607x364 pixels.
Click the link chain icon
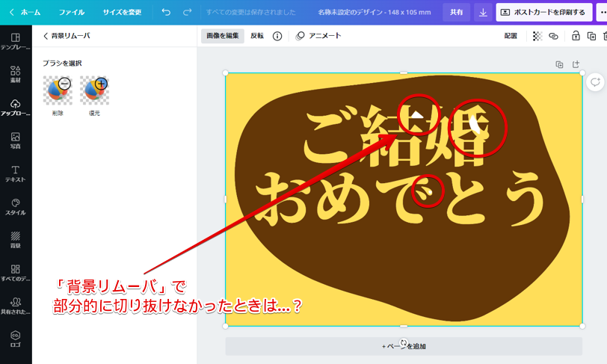(x=554, y=36)
